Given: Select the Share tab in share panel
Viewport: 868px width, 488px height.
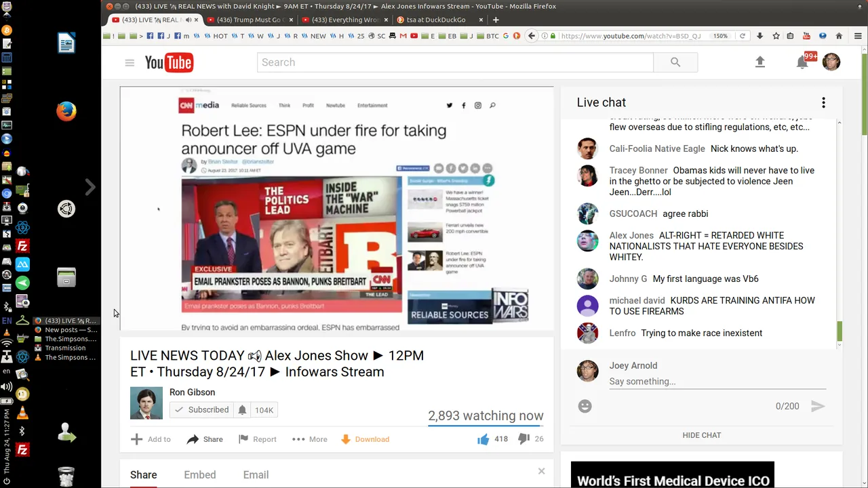Looking at the screenshot, I should click(x=144, y=475).
